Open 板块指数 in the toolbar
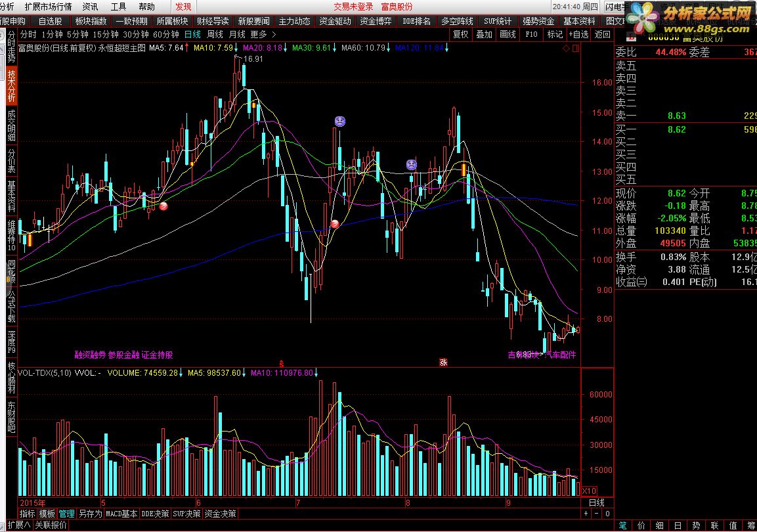The width and height of the screenshot is (757, 532). click(91, 21)
